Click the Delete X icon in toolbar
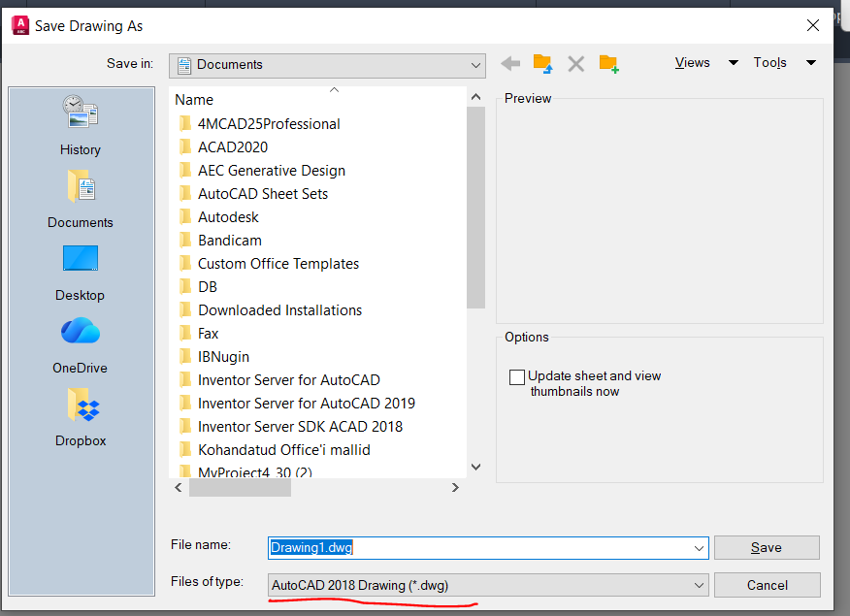Screen dimensions: 850x616 (575, 64)
